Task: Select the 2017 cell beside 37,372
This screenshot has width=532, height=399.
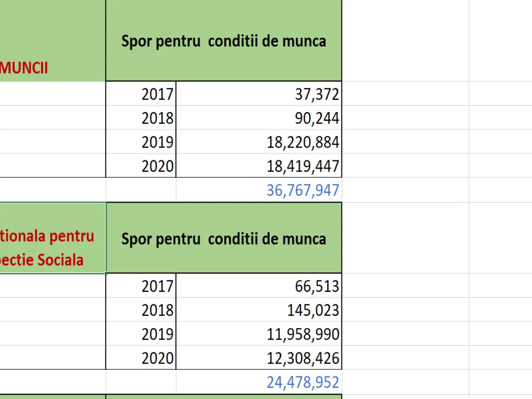Action: (x=141, y=94)
